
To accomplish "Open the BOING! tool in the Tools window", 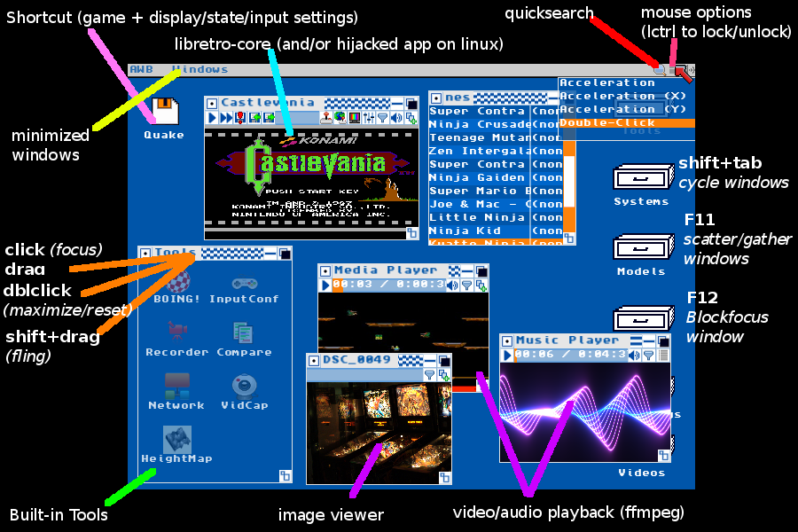I will (176, 280).
